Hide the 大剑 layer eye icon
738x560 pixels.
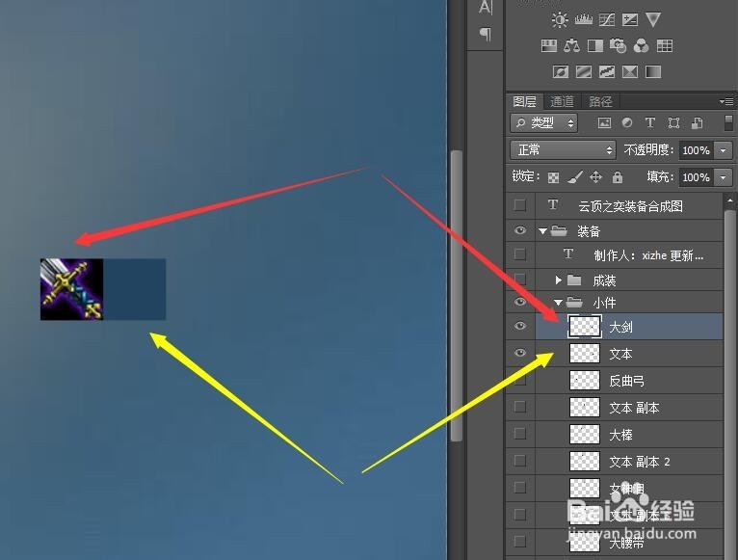(x=520, y=326)
